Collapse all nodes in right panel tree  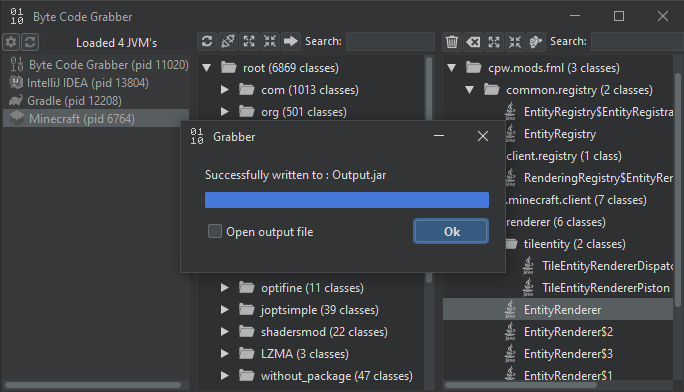coord(515,42)
